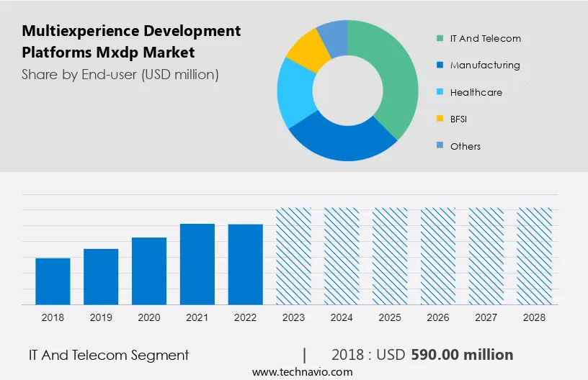Click the green IT And Telecom legend marker

tap(439, 38)
